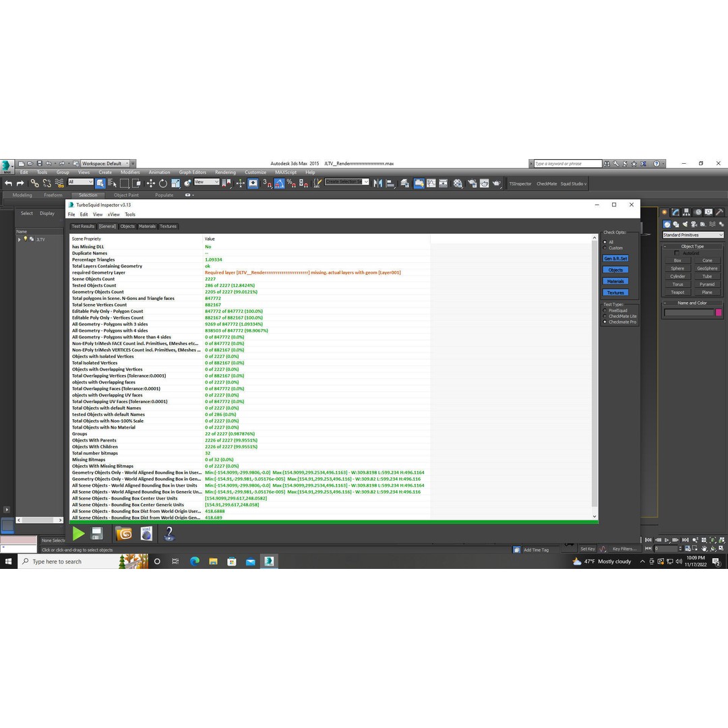Click the Teapot object type button

[677, 293]
